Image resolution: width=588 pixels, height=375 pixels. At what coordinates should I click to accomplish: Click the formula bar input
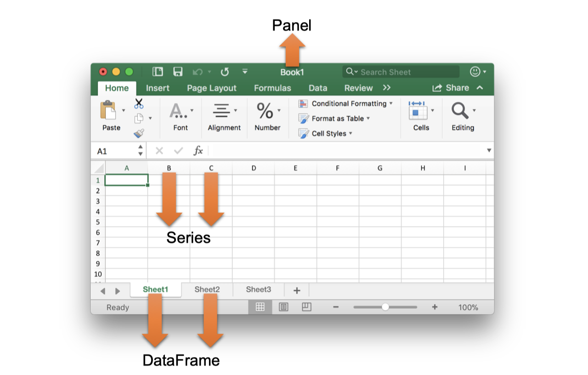pyautogui.click(x=347, y=151)
